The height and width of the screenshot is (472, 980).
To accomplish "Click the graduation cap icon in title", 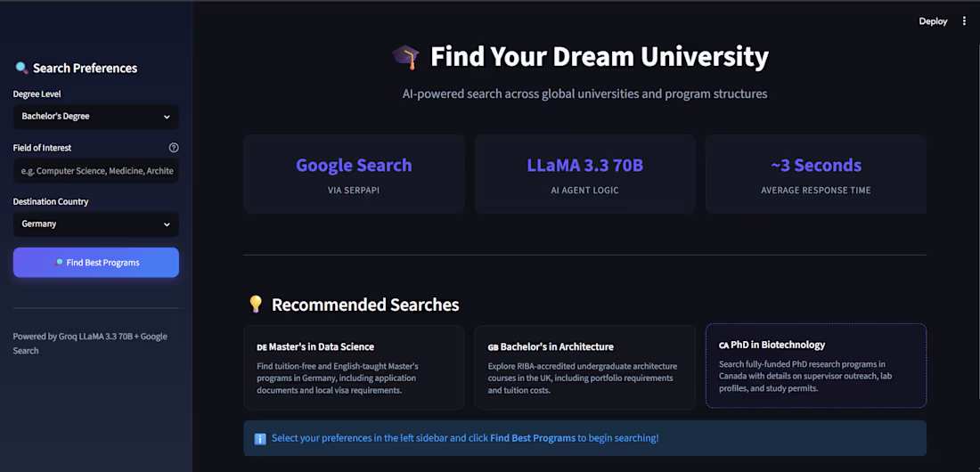I will click(x=405, y=57).
